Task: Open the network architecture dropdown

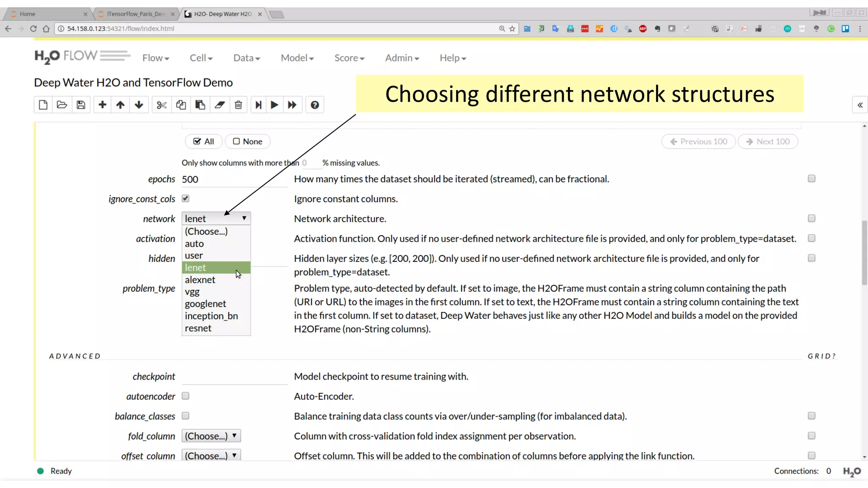Action: point(216,218)
